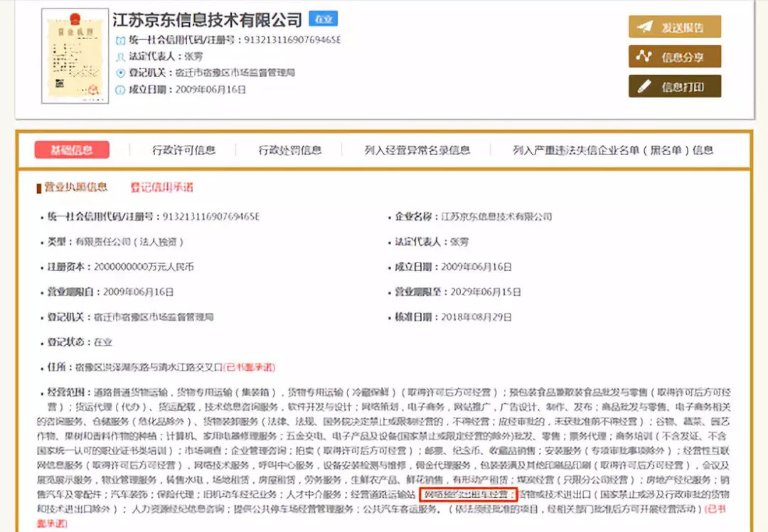Click the 类型 value 有限责任公司（法人独资）

click(x=129, y=242)
